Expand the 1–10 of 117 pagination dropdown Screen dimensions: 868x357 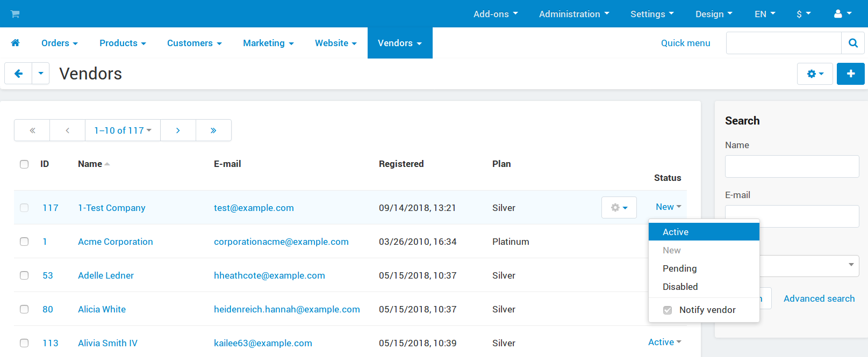point(123,130)
